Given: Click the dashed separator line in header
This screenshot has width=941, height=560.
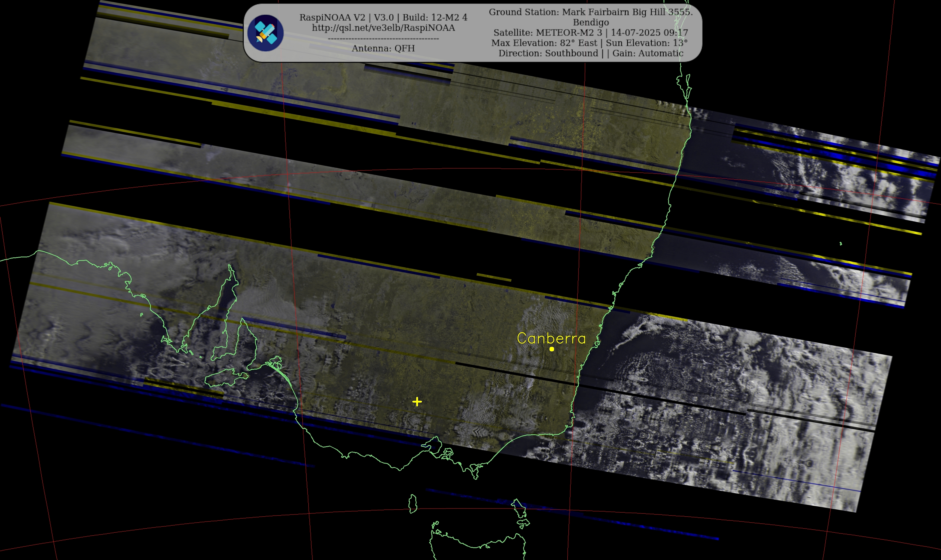Looking at the screenshot, I should click(383, 38).
